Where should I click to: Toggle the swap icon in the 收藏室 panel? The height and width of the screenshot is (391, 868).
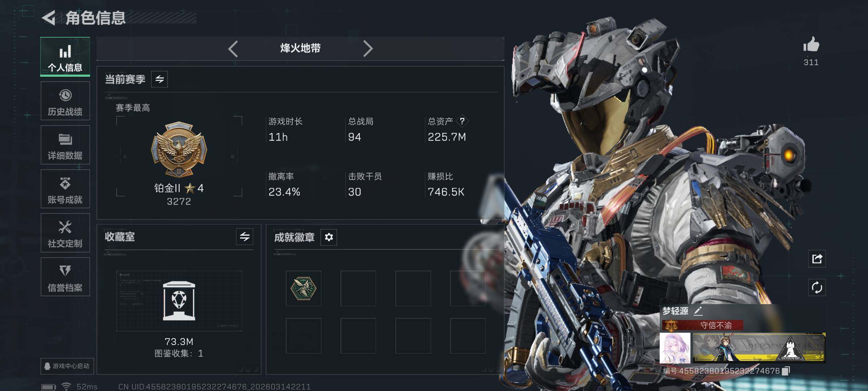pyautogui.click(x=245, y=237)
